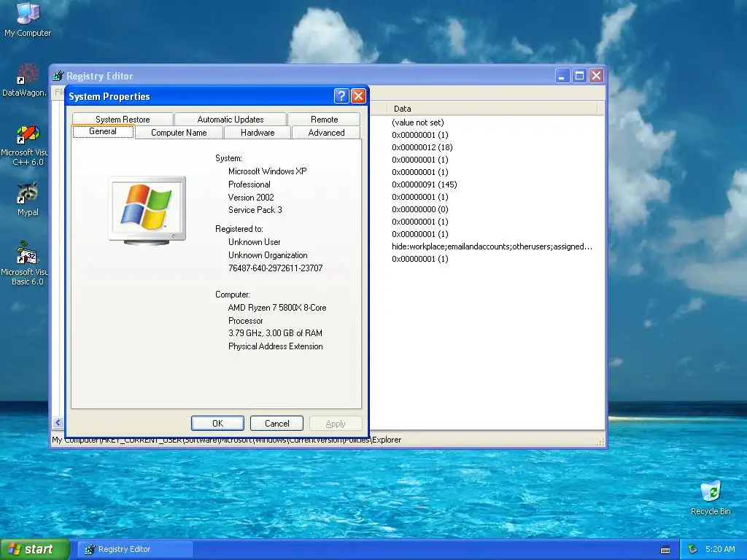
Task: Click the help question mark button in System Properties
Action: [341, 96]
